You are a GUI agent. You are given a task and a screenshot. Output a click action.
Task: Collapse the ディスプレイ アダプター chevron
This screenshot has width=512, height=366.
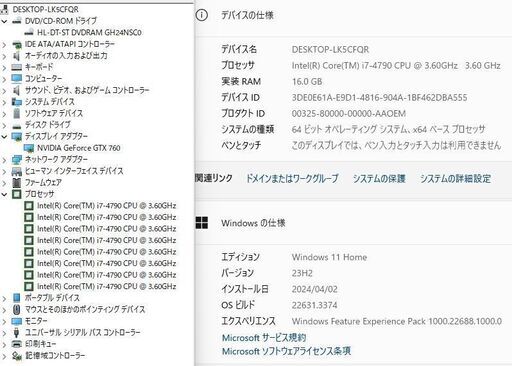click(x=4, y=136)
